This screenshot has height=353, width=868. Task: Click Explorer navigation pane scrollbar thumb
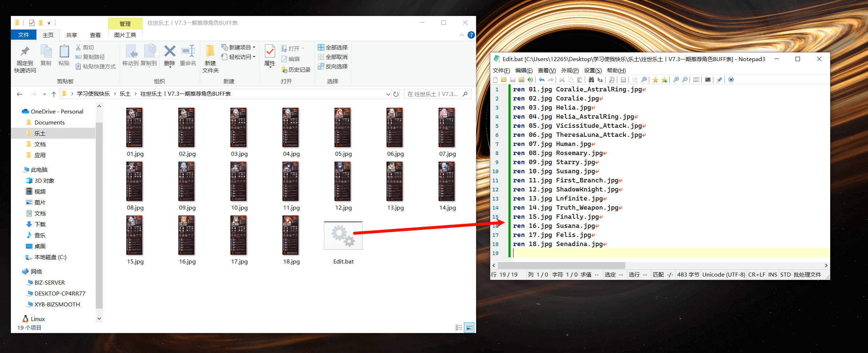(x=99, y=215)
